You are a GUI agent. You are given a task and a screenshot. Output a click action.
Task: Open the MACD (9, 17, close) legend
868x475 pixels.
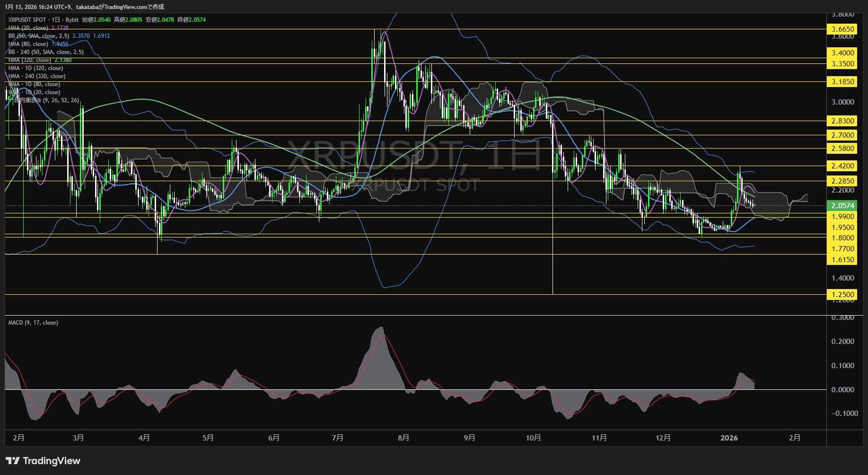click(x=33, y=323)
